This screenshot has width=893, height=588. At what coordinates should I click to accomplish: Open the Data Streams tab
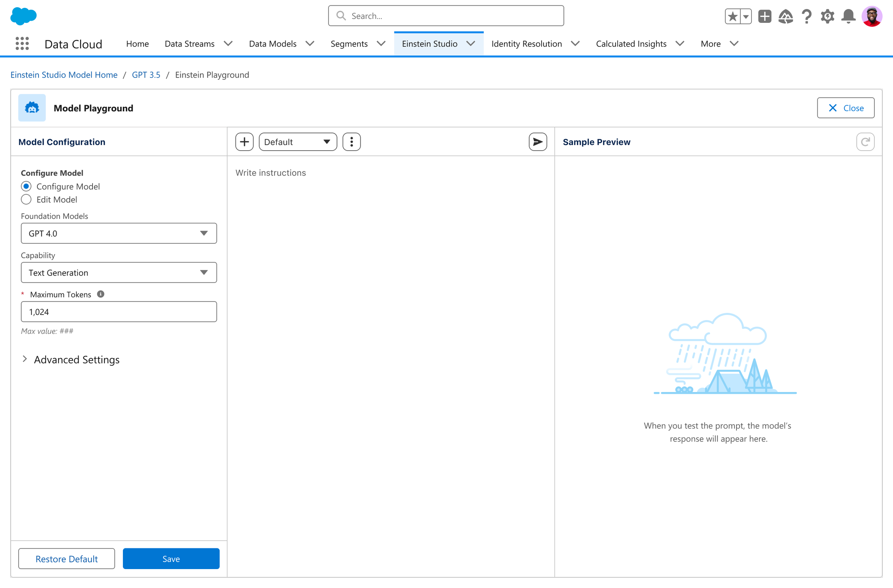point(189,44)
